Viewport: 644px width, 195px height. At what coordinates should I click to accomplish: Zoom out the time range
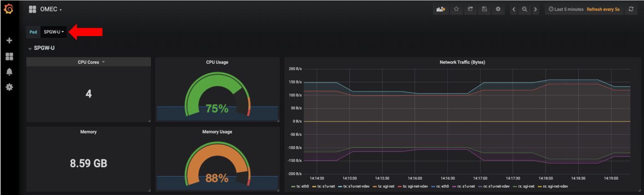(x=525, y=9)
